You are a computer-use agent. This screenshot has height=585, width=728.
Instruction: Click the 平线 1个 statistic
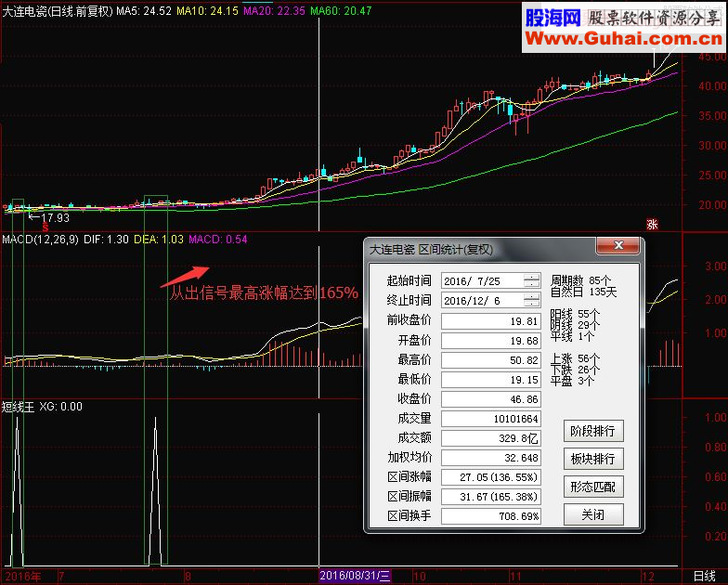click(x=572, y=336)
